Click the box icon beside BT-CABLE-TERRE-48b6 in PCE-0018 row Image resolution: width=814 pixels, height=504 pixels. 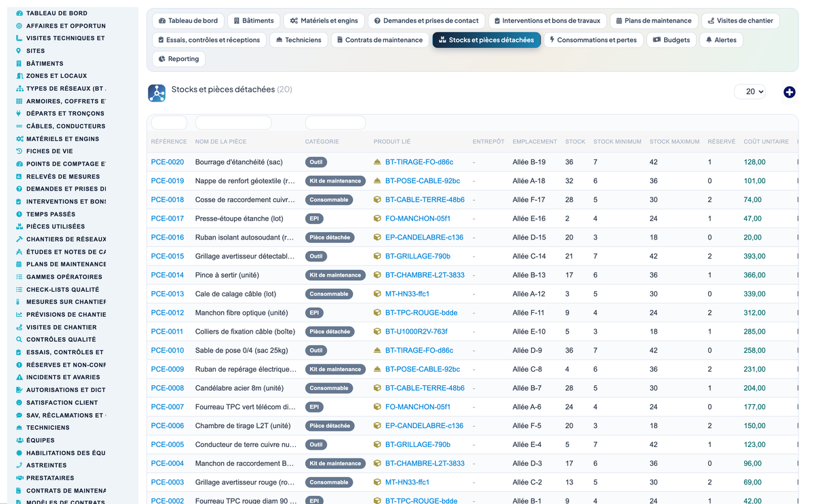[x=378, y=199]
